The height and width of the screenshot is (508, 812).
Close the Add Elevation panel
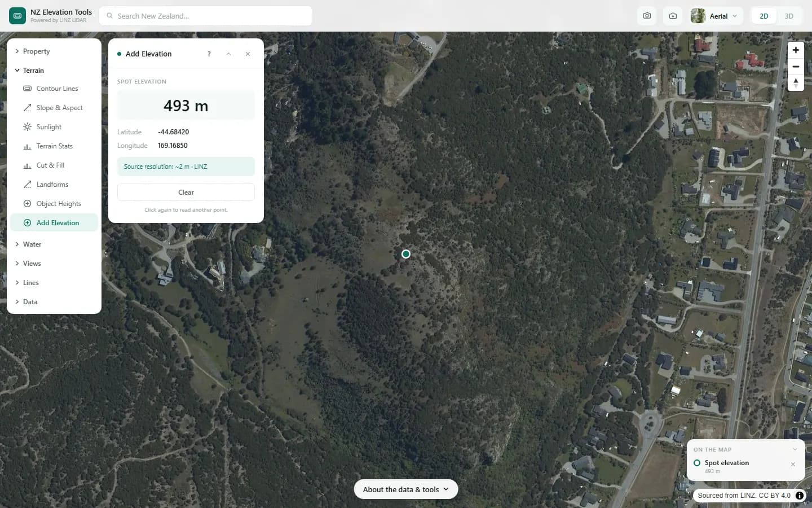point(248,54)
